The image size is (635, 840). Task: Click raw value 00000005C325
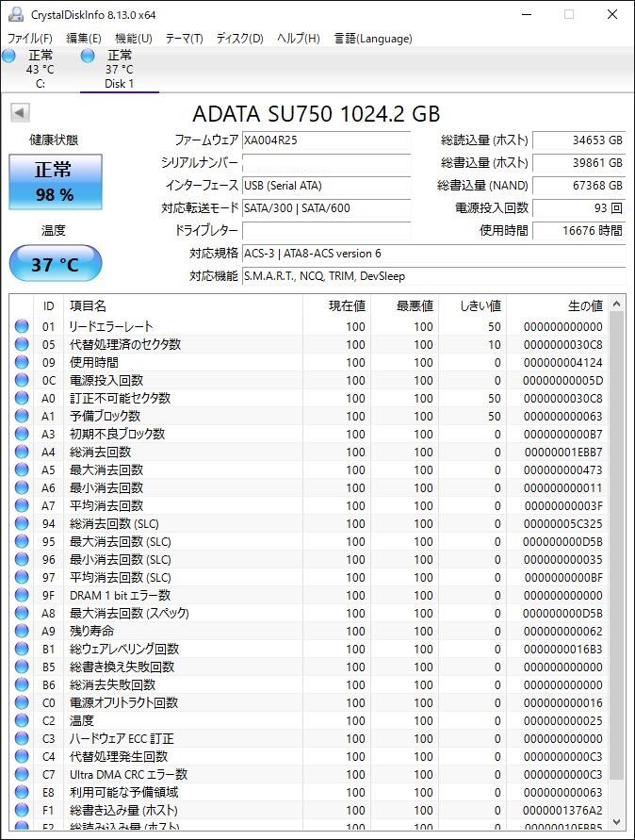click(562, 523)
